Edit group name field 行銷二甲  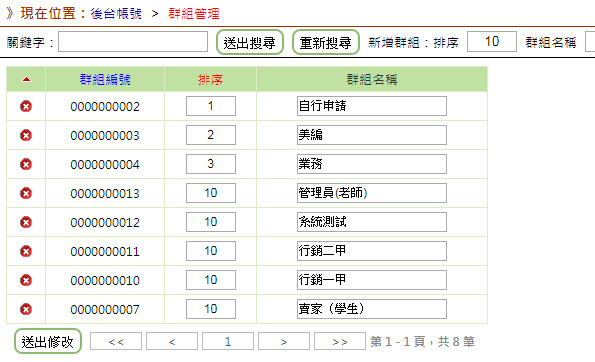tap(372, 251)
